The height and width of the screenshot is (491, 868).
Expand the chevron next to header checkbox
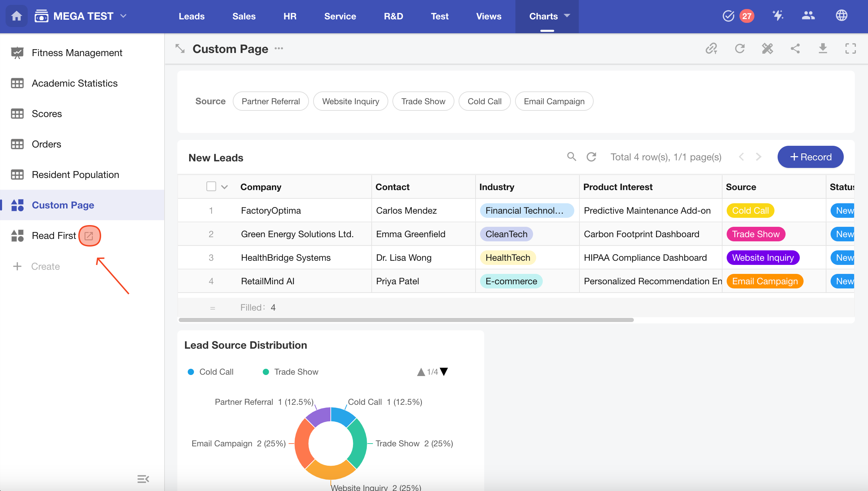224,187
